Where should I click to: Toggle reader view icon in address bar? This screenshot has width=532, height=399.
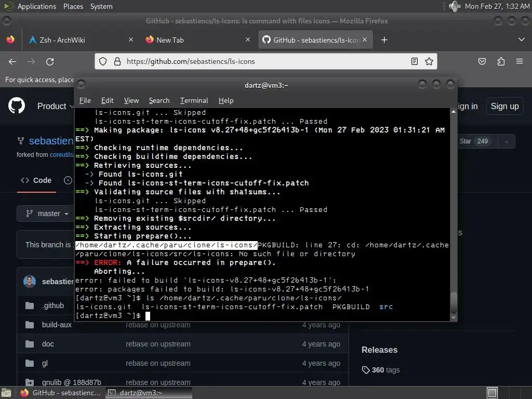[414, 61]
